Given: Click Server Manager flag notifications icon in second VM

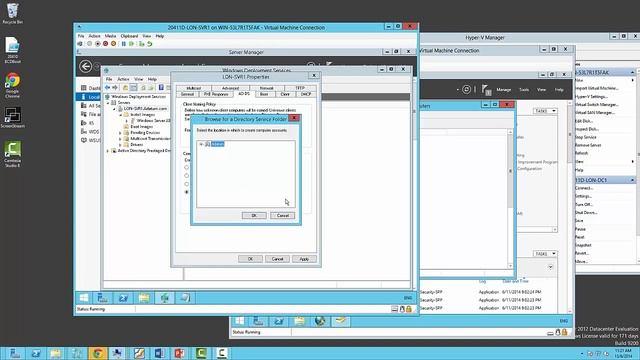Looking at the screenshot, I should click(486, 90).
